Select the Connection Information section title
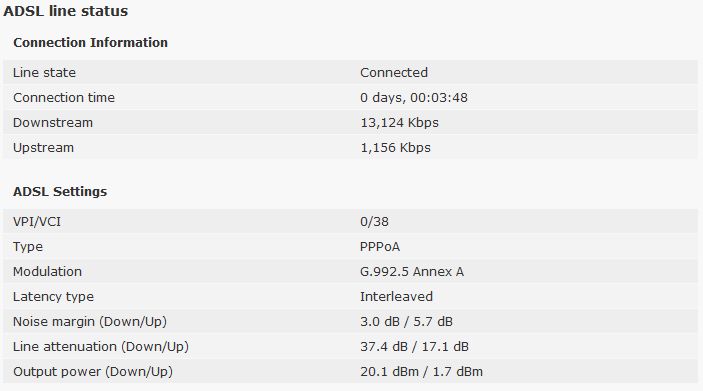Image resolution: width=703 pixels, height=391 pixels. (x=91, y=43)
